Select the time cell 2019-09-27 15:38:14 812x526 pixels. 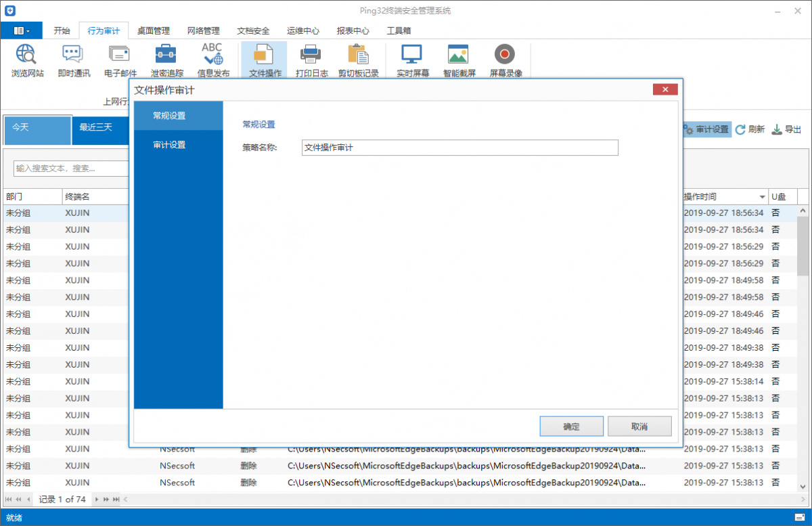point(723,381)
